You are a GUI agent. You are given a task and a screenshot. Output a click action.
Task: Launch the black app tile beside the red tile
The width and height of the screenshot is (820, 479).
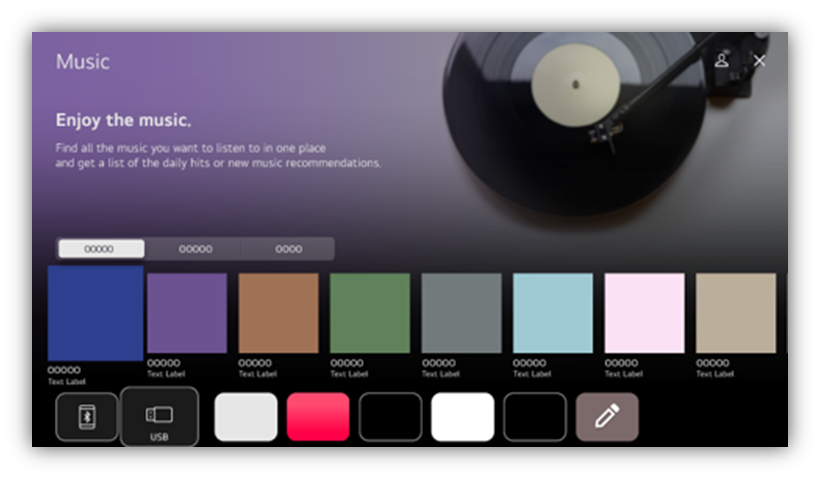pos(390,417)
